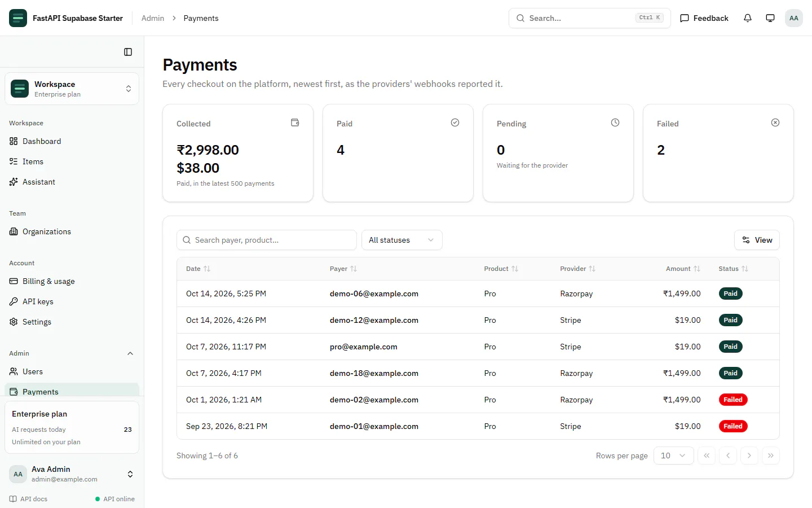Click the Feedback button

click(704, 18)
